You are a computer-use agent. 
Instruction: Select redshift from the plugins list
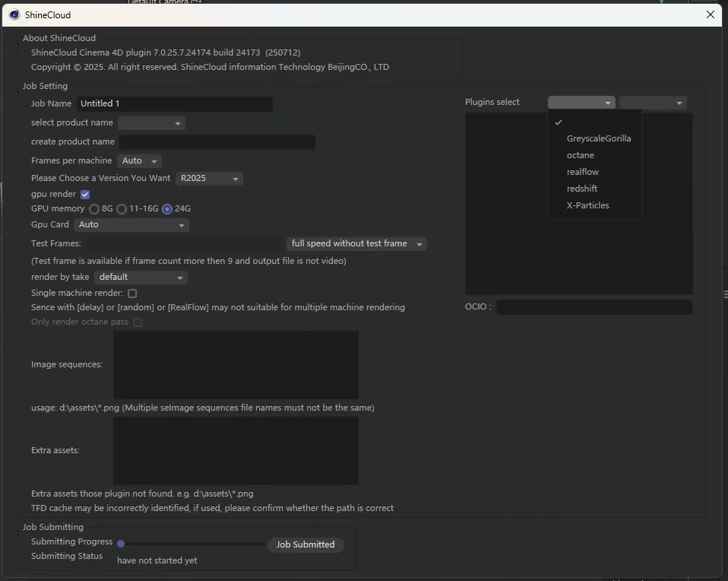point(582,188)
